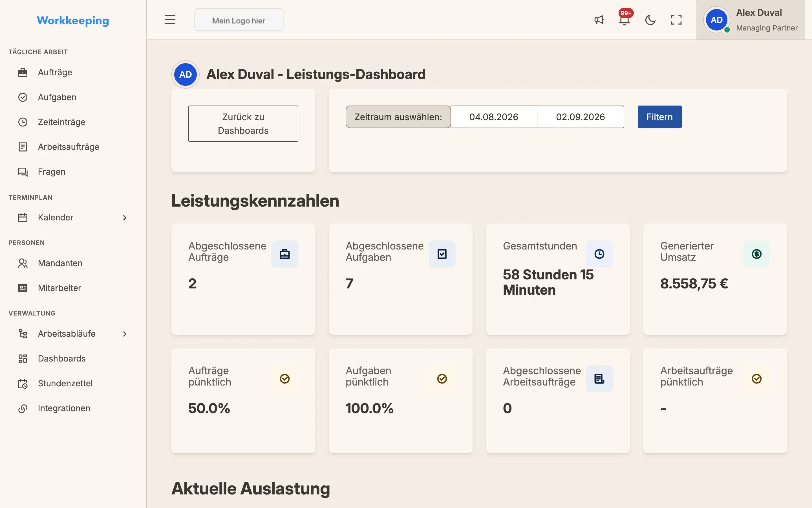Click start date field 04.08.2026
The height and width of the screenshot is (508, 812).
[494, 117]
